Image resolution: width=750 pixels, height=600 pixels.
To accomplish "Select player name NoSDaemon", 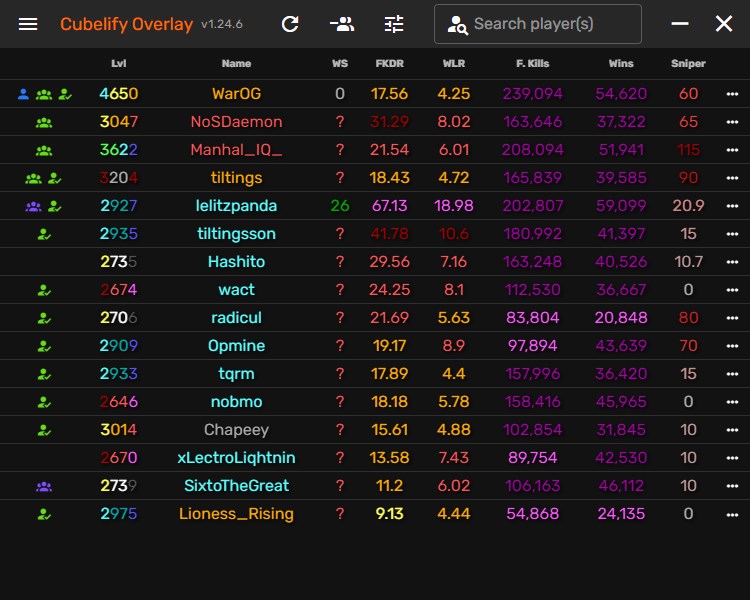I will click(x=236, y=122).
